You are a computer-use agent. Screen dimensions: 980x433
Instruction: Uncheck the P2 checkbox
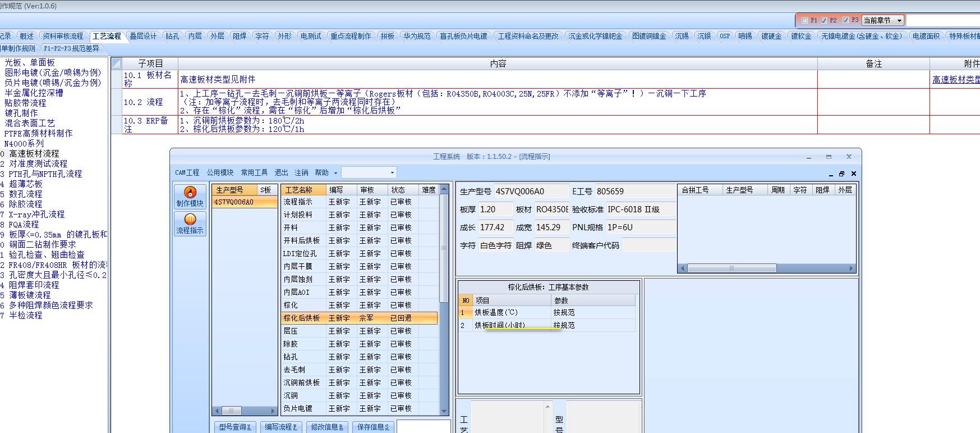point(823,20)
